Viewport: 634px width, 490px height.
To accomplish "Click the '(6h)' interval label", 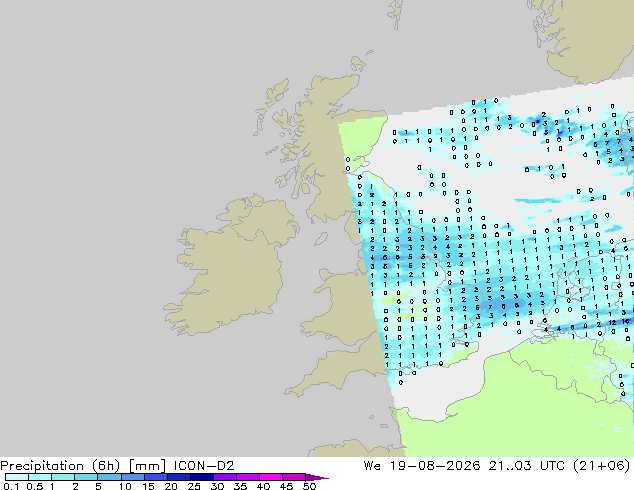I will [x=106, y=466].
